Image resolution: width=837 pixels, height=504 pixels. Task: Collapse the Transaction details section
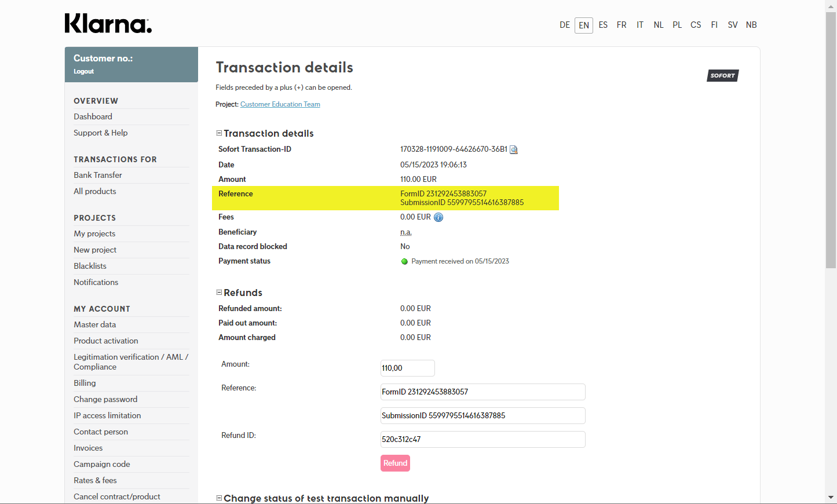coord(220,133)
